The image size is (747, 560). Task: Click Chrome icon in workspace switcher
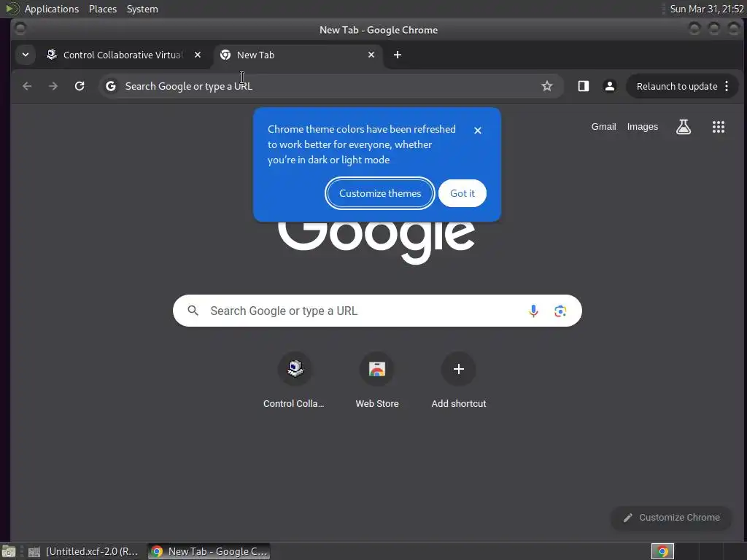[x=662, y=551]
